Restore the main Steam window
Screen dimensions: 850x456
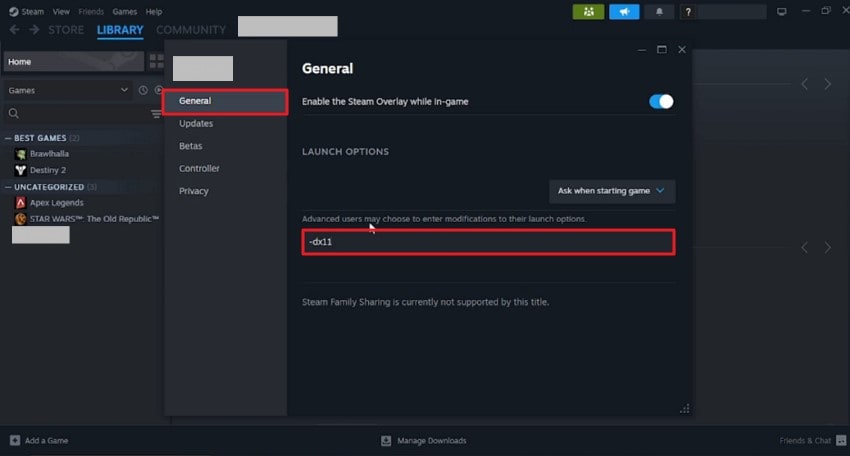click(x=826, y=11)
